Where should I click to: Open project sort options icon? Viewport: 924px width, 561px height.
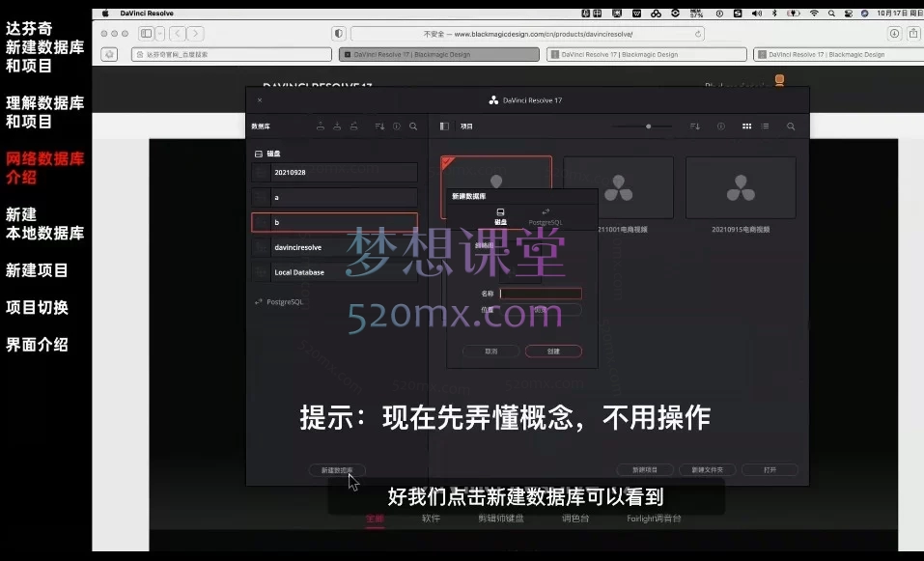pos(695,126)
